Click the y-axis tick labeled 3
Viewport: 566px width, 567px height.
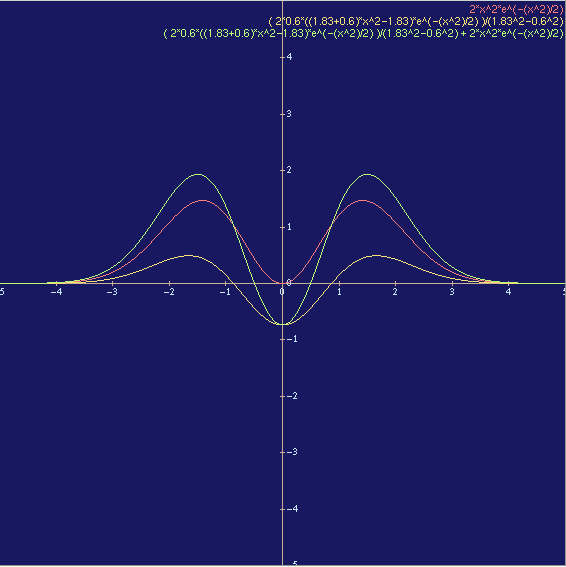[x=289, y=114]
